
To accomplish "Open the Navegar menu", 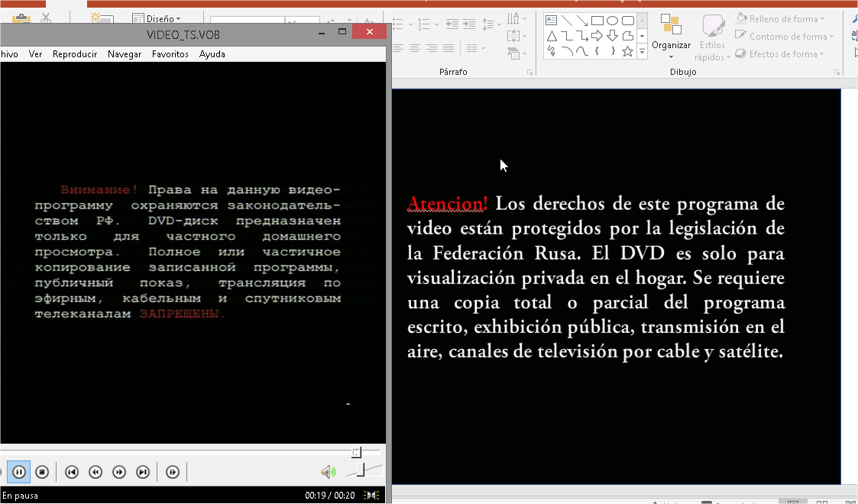I will pyautogui.click(x=125, y=54).
